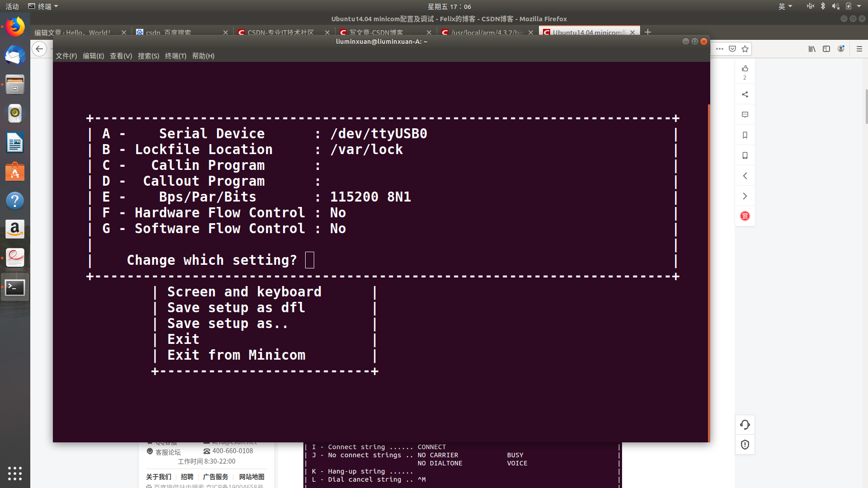The height and width of the screenshot is (488, 868).
Task: Open the 文件(F) terminal menu
Action: (x=66, y=56)
